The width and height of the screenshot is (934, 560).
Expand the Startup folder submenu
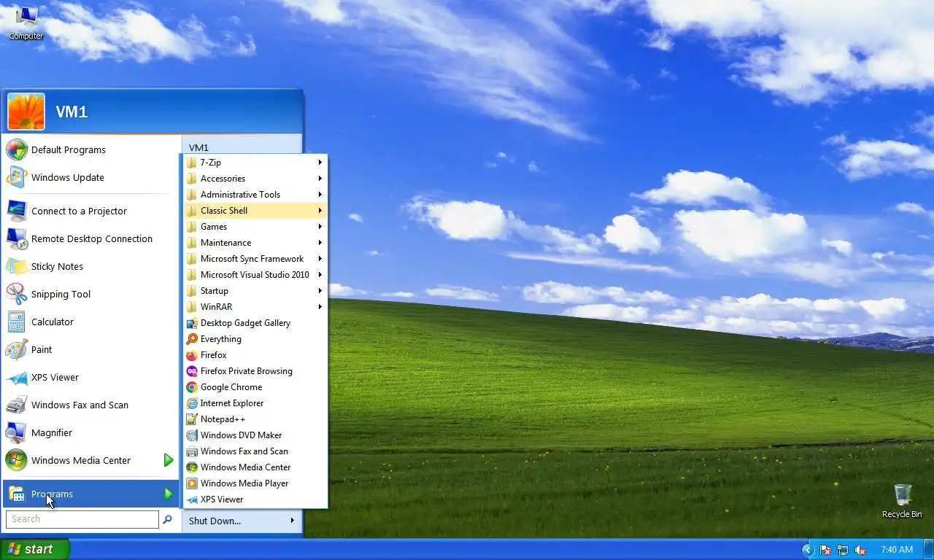coord(255,291)
